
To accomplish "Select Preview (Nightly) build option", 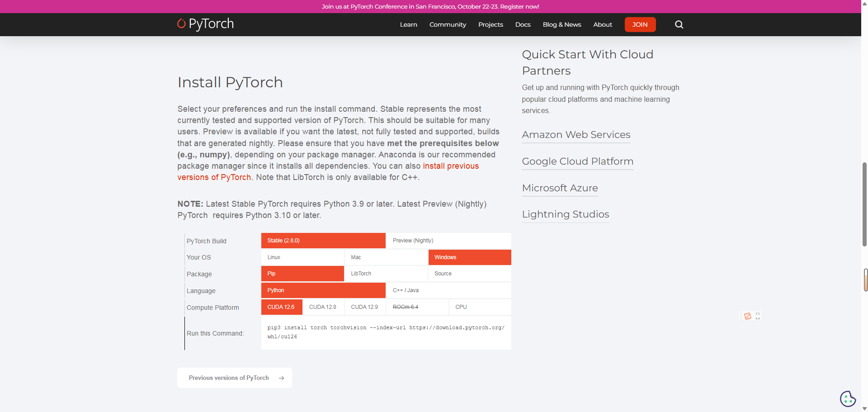I will pyautogui.click(x=449, y=241).
